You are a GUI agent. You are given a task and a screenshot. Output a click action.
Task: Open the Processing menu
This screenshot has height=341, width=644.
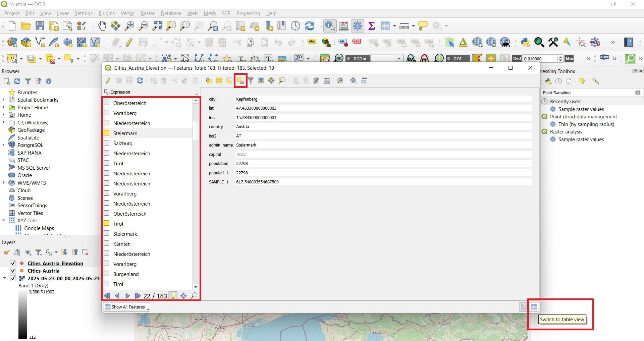tap(248, 13)
